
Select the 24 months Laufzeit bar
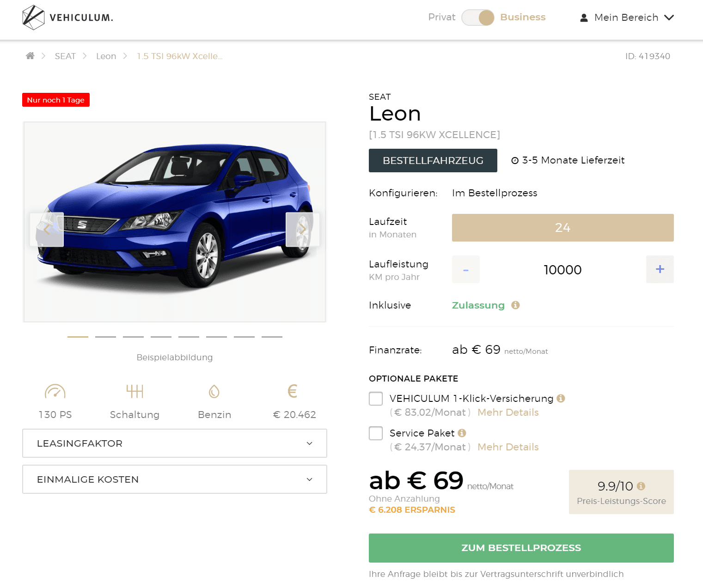pos(562,228)
